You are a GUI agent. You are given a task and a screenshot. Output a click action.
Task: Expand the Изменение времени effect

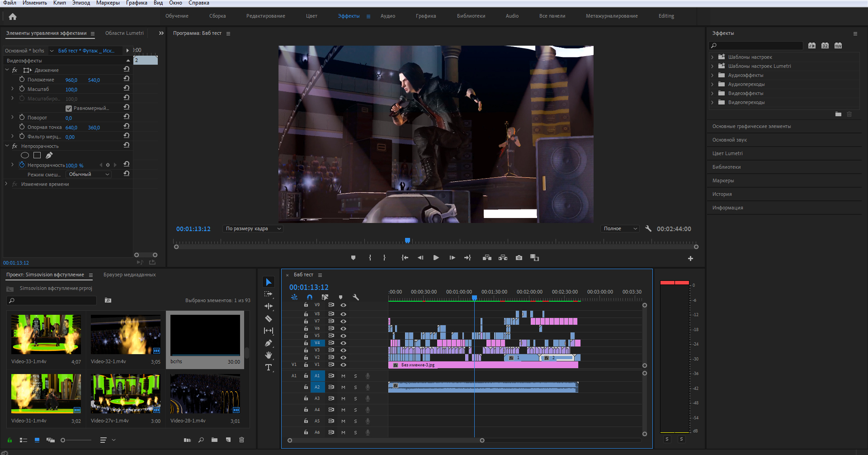pos(6,184)
